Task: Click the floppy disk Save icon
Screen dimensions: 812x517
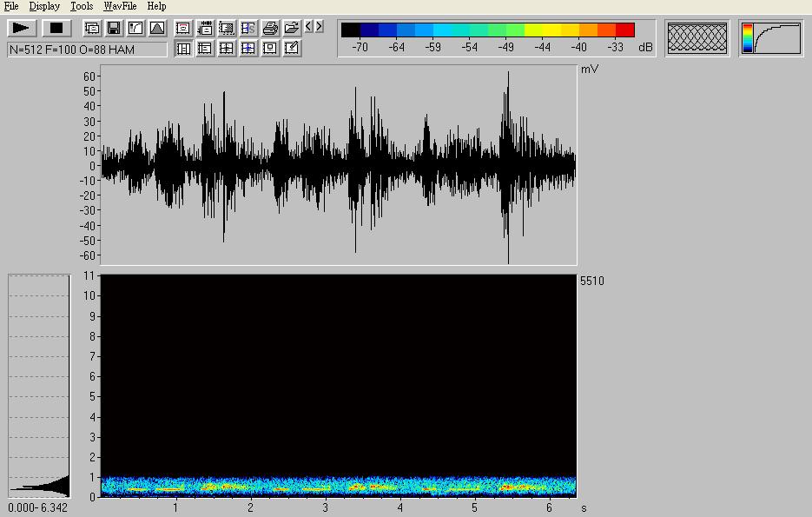Action: coord(114,28)
